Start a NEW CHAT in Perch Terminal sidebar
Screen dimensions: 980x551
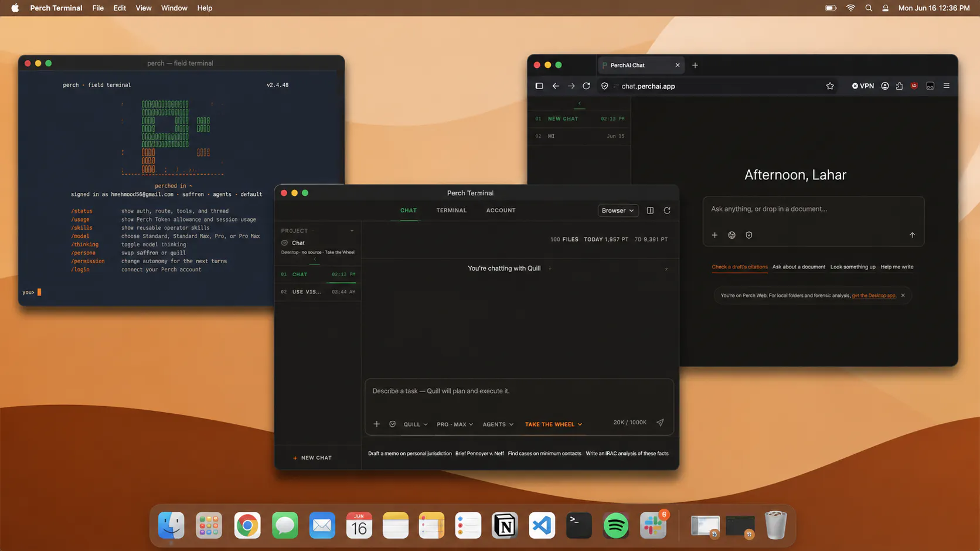[x=312, y=458]
